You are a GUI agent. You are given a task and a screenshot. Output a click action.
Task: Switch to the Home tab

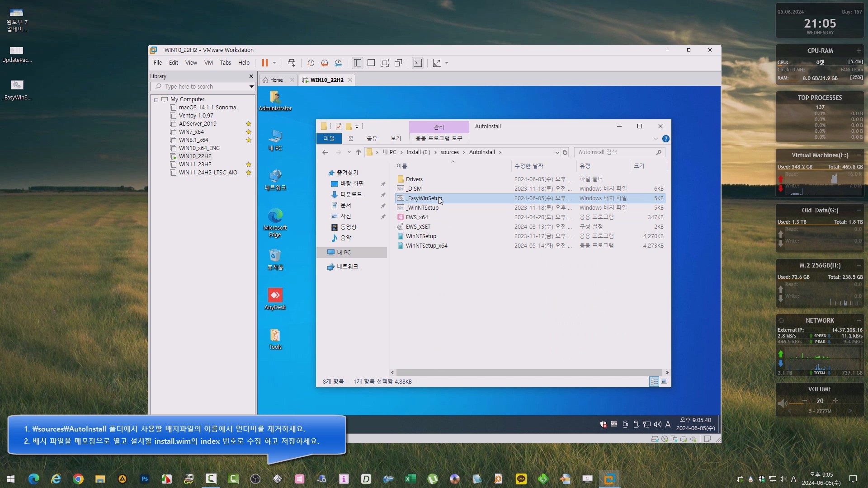click(x=276, y=80)
